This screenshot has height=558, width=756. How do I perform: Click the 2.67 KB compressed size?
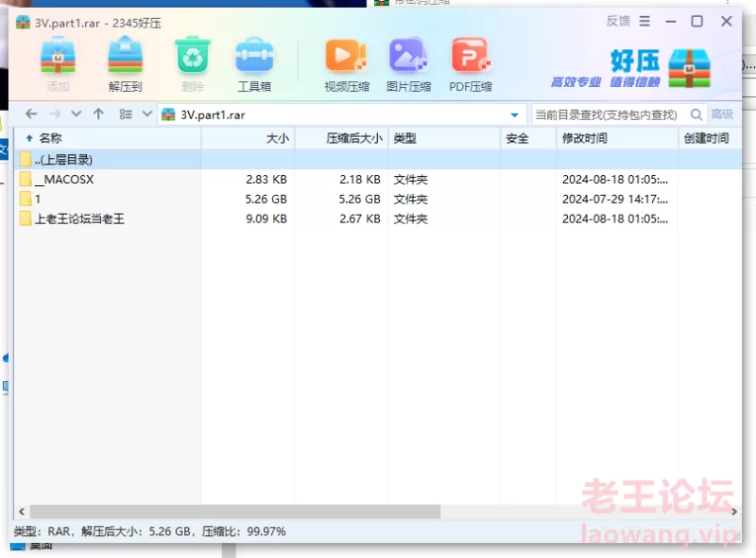360,218
